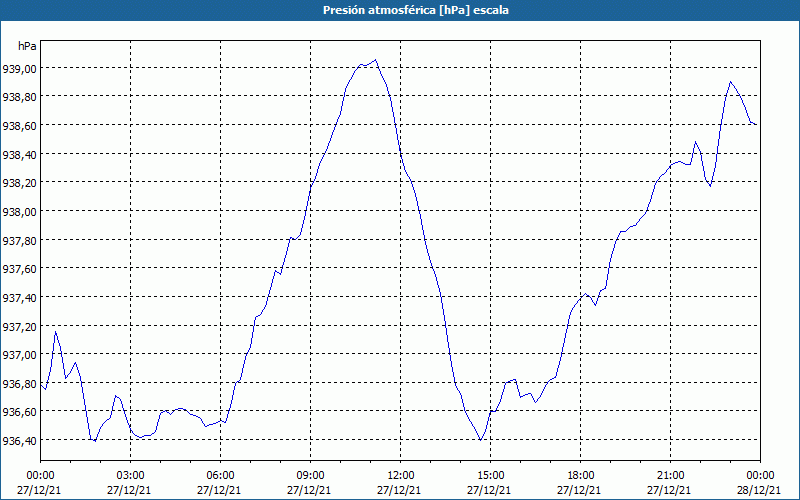
Task: Click the 15:00 27/12/21 time label
Action: point(491,482)
